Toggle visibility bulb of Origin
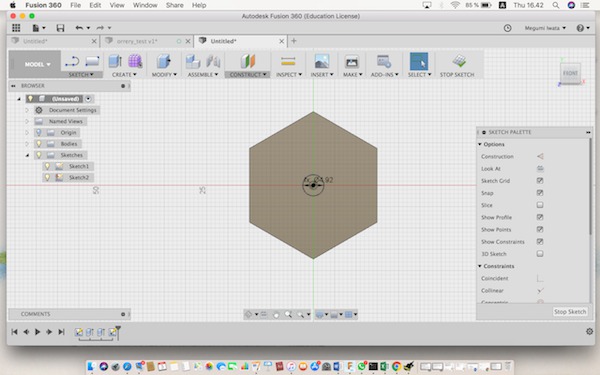600x375 pixels. click(39, 132)
